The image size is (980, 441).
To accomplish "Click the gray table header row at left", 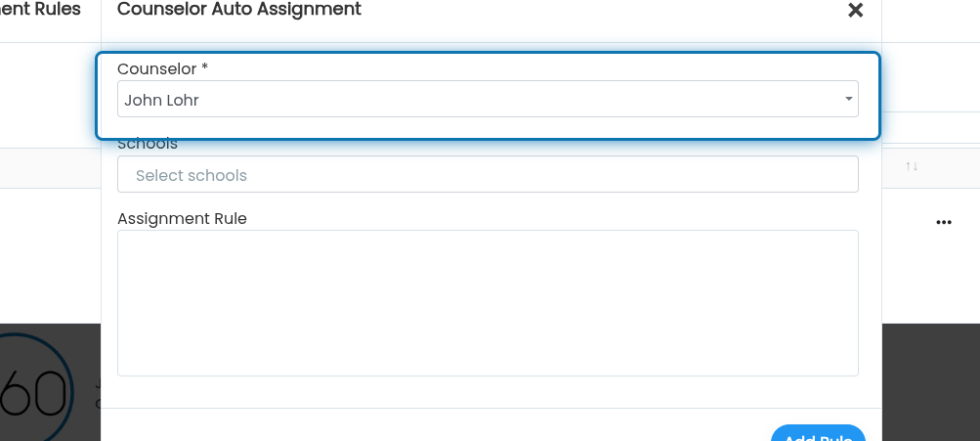I will tap(50, 167).
